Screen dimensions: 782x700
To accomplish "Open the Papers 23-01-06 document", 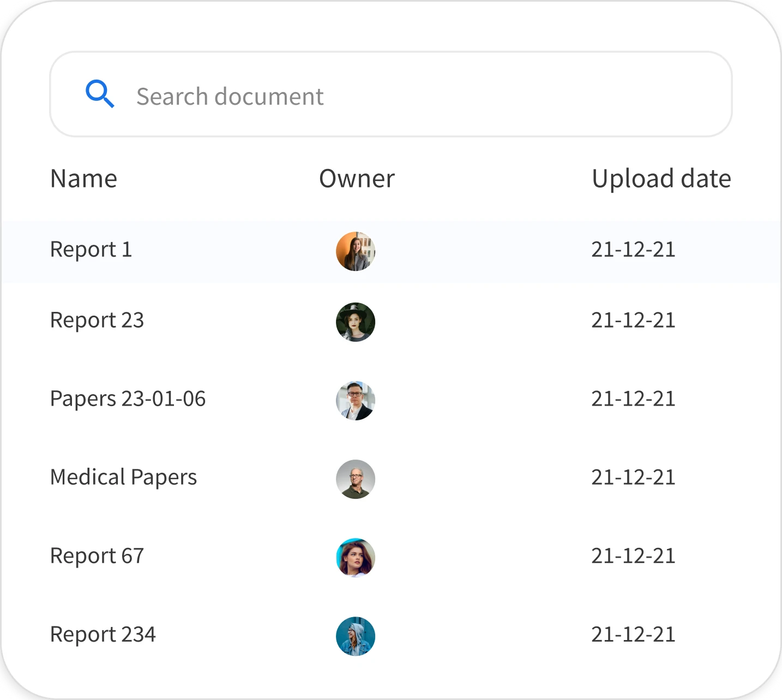I will click(128, 399).
